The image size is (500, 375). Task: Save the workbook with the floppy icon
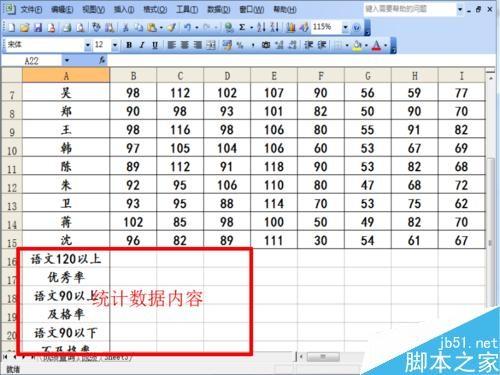tap(38, 27)
